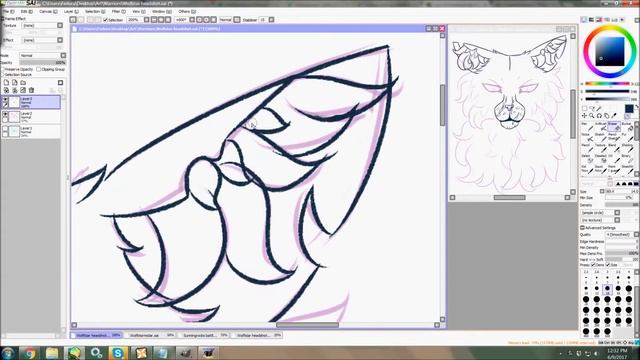Viewport: 640px width, 360px height.
Task: Open the brush texture dropdown (no texture)
Action: [617, 220]
